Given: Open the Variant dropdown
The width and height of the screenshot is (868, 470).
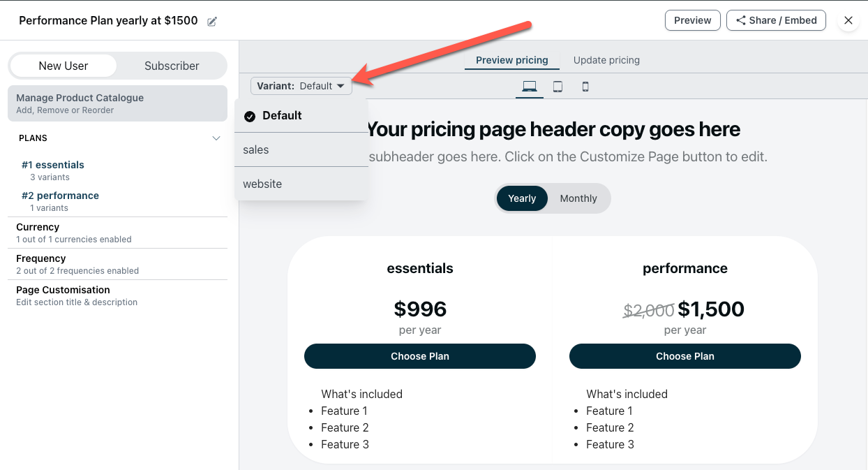Looking at the screenshot, I should [301, 86].
